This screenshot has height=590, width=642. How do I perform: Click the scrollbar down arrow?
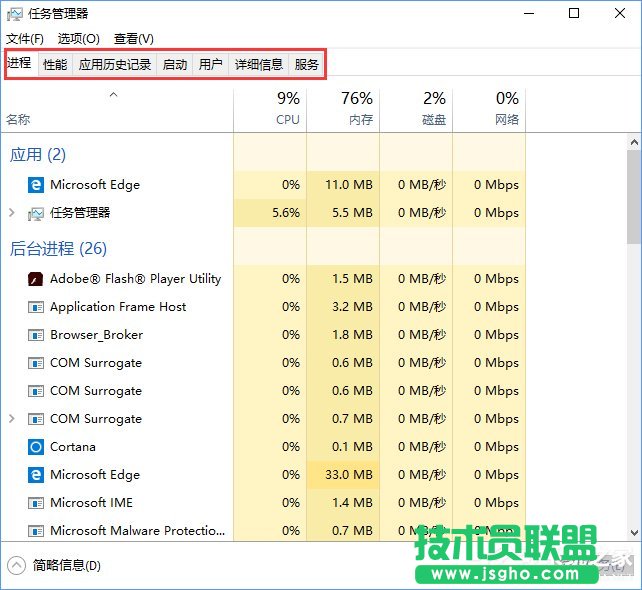tap(634, 532)
